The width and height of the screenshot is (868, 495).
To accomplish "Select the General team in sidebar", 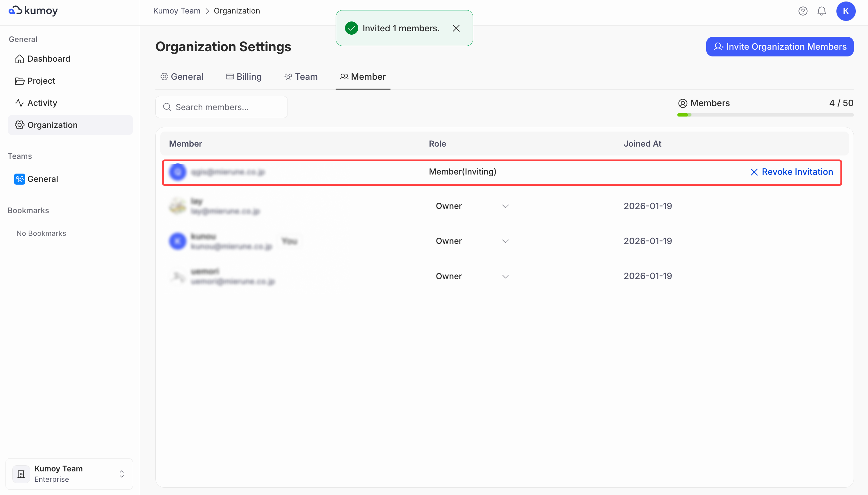I will [43, 179].
